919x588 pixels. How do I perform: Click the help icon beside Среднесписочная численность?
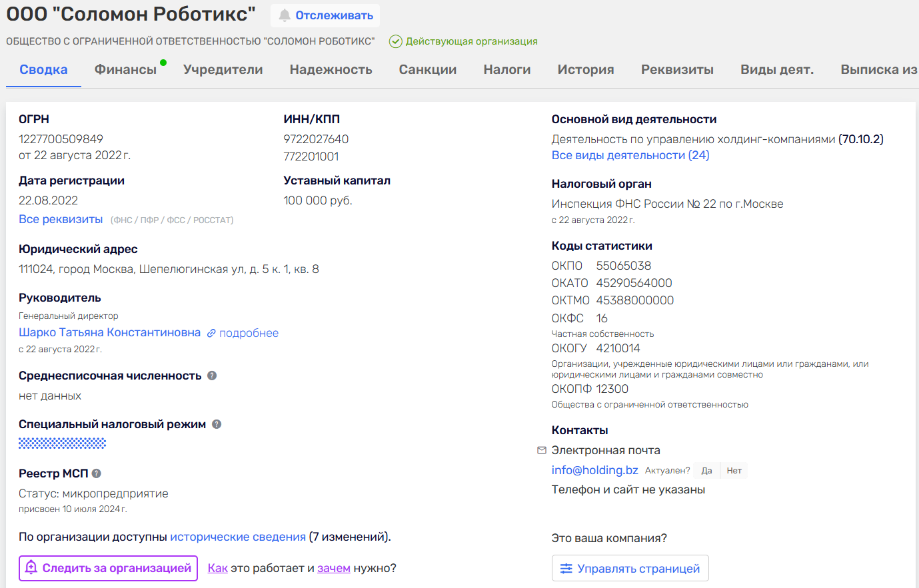212,376
